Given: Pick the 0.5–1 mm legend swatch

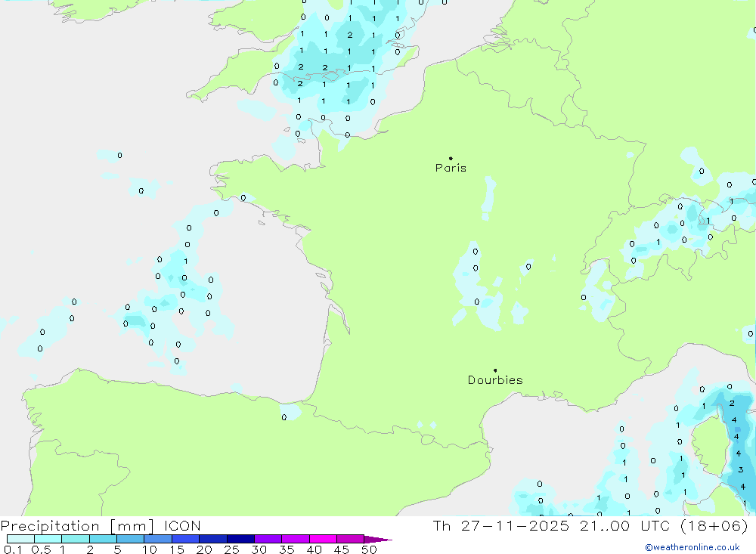Looking at the screenshot, I should pyautogui.click(x=48, y=539).
